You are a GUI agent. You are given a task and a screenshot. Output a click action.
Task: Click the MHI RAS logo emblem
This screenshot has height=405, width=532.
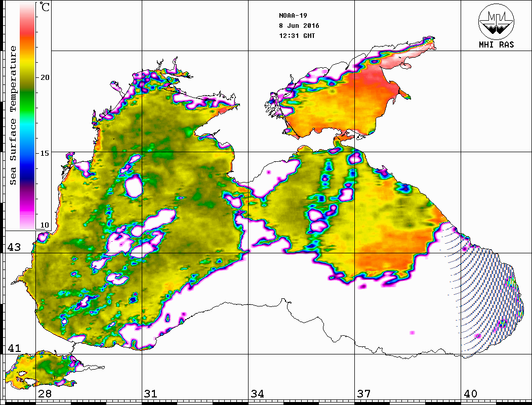(x=496, y=21)
